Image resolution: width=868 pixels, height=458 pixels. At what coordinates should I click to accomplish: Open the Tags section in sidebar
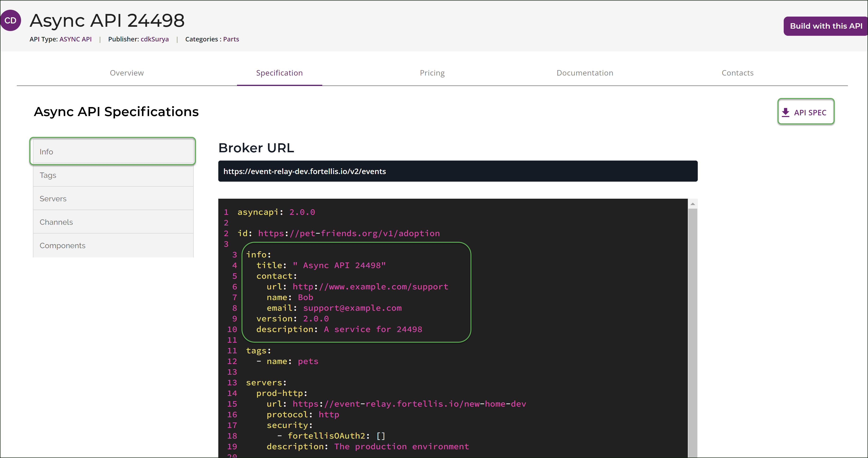(113, 175)
